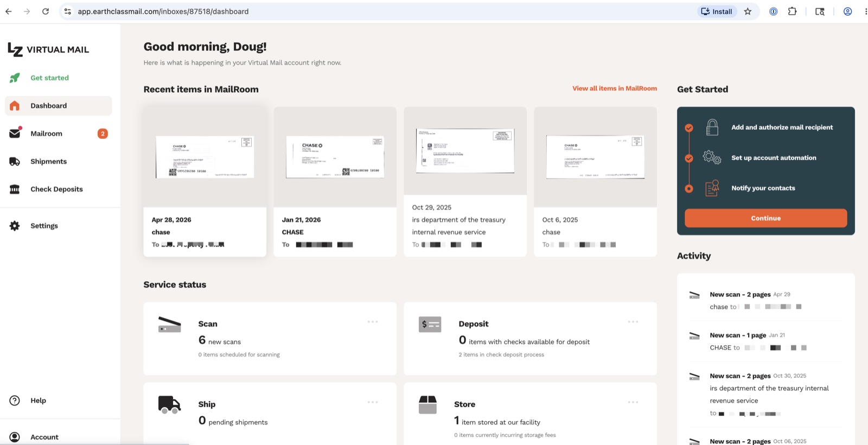Open the Scan card three-dot menu
The width and height of the screenshot is (868, 445).
pyautogui.click(x=373, y=322)
